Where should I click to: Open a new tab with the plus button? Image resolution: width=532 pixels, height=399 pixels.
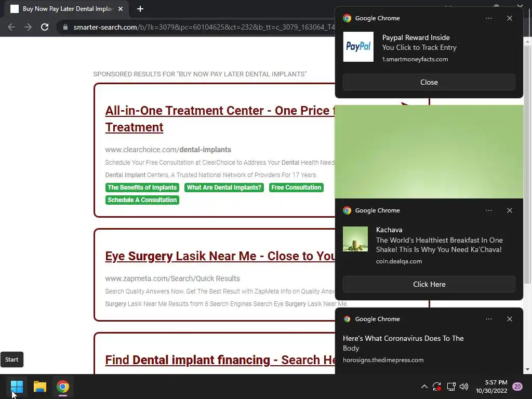pos(140,9)
